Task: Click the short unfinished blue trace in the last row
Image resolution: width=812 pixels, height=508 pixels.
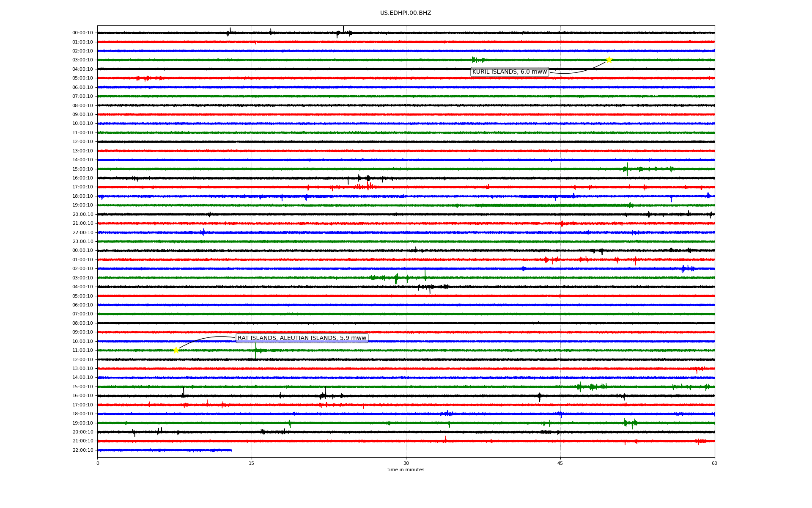Action: tap(165, 450)
